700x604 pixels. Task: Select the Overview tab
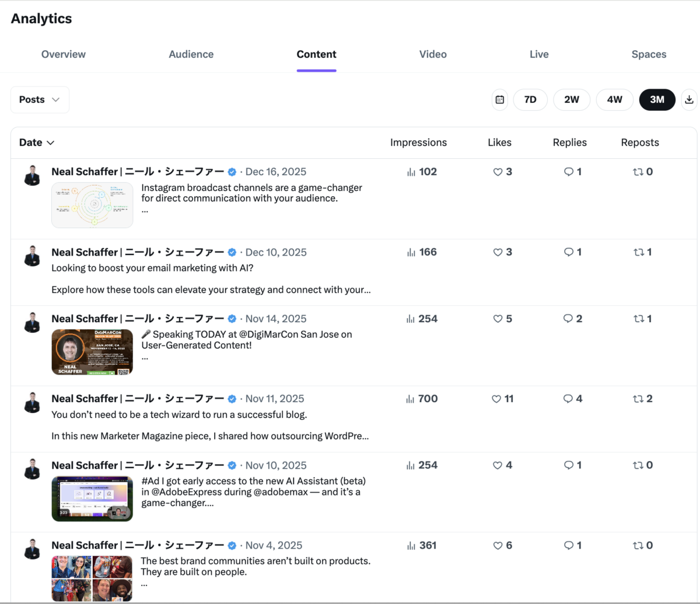click(63, 54)
